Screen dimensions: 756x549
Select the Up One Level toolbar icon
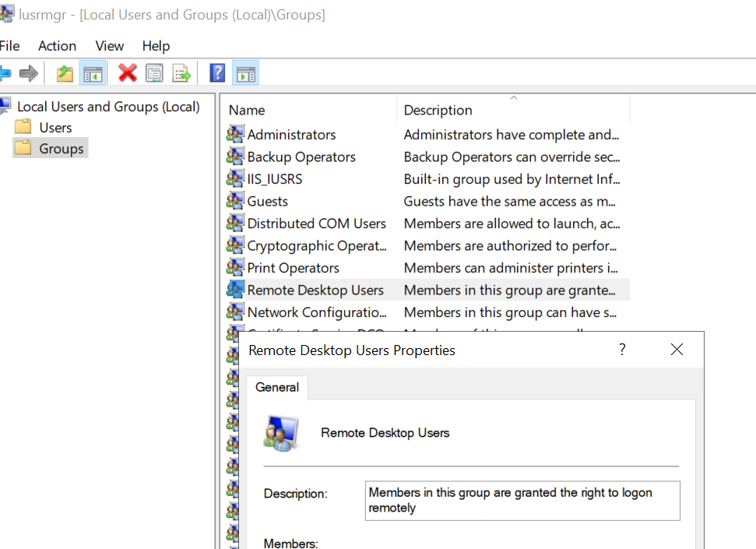(x=65, y=72)
